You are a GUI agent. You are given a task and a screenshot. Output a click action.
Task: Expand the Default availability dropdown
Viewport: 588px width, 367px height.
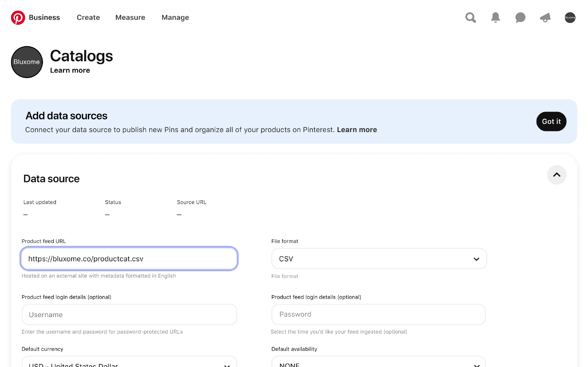(x=378, y=363)
